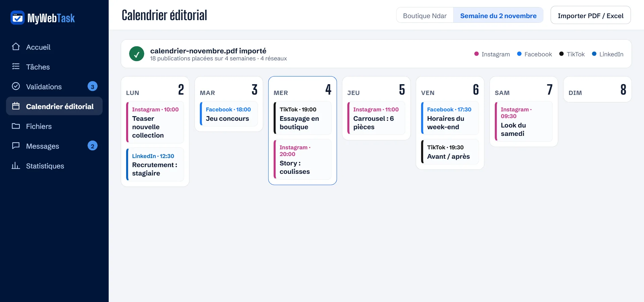The image size is (644, 302).
Task: Click the Importer PDF / Excel button
Action: [x=591, y=15]
